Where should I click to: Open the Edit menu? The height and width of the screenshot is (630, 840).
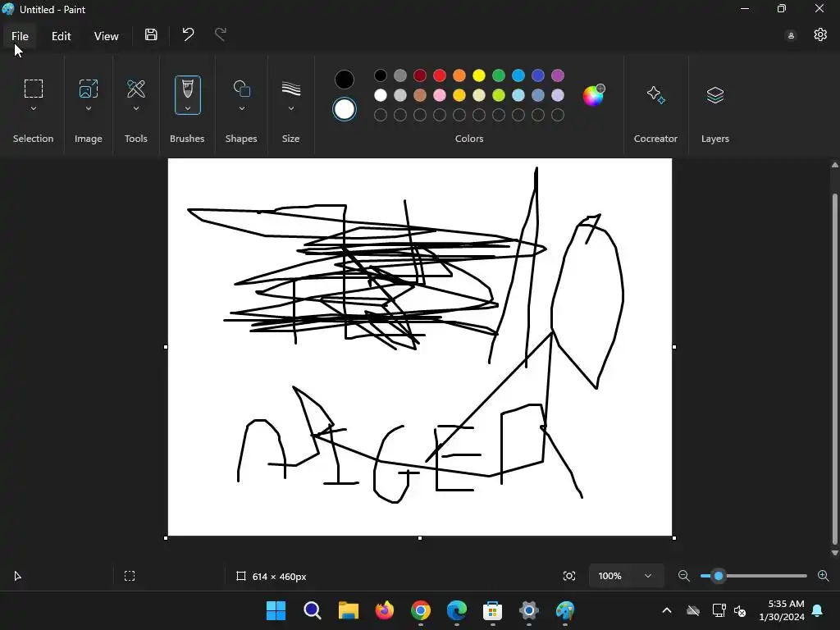[61, 36]
